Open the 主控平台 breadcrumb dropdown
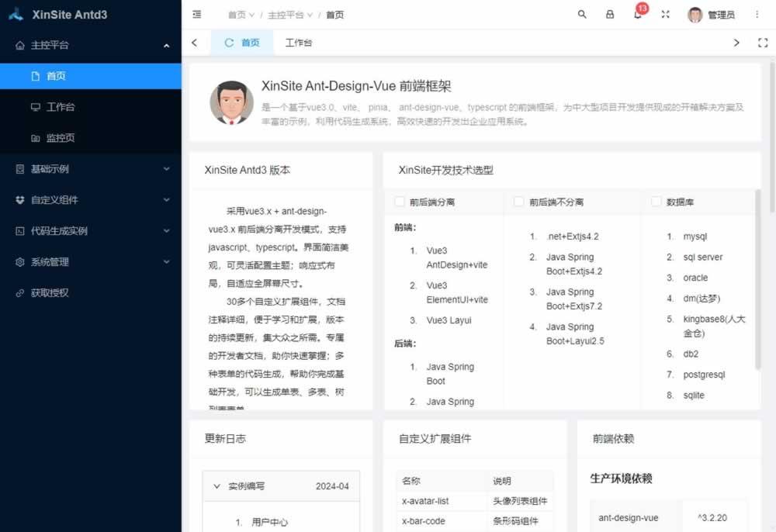The width and height of the screenshot is (776, 532). tap(290, 15)
